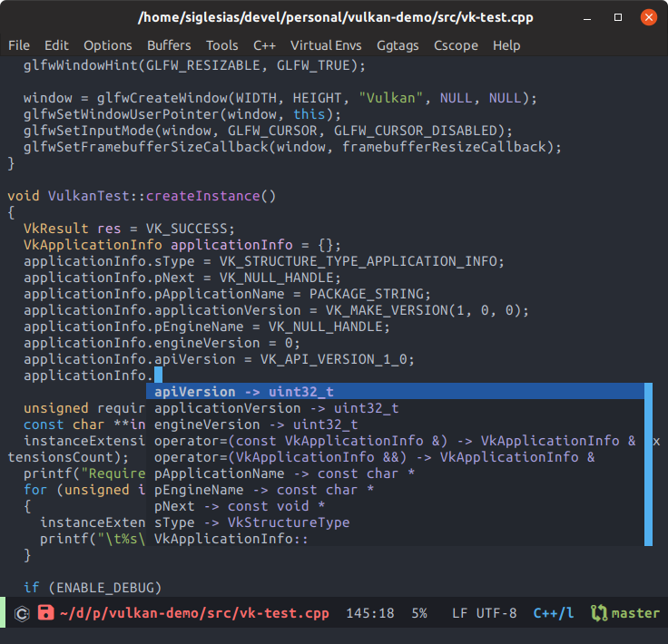Click the C++/l major mode indicator
Screen dimensions: 668x644
coord(554,613)
